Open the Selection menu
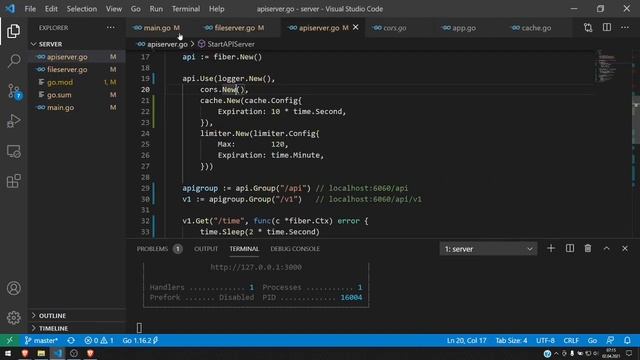640x360 pixels. click(x=82, y=9)
